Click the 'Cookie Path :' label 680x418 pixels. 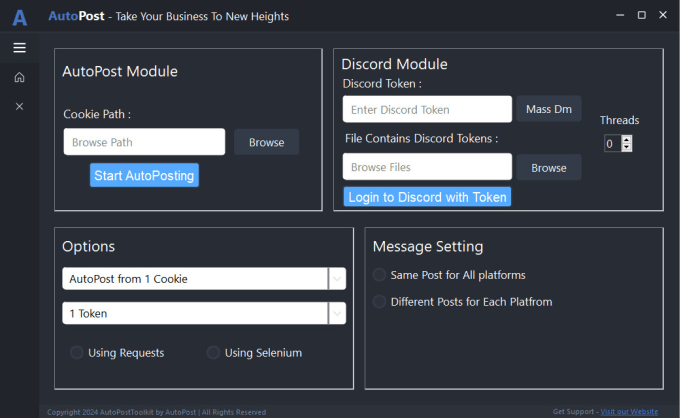click(97, 114)
